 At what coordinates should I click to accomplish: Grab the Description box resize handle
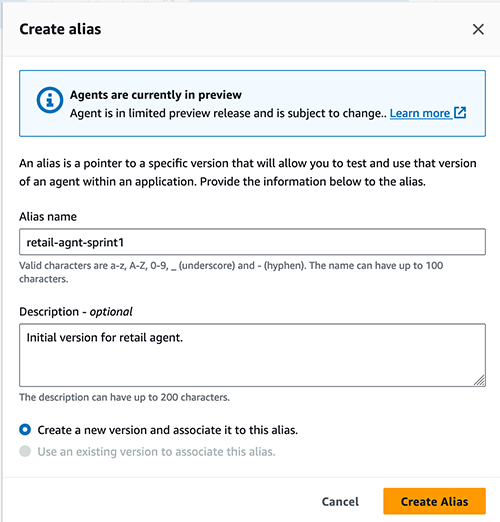(479, 380)
